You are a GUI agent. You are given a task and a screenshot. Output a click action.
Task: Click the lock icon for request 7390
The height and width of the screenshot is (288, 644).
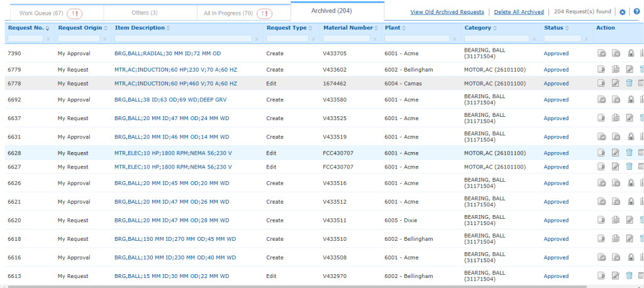pyautogui.click(x=630, y=53)
